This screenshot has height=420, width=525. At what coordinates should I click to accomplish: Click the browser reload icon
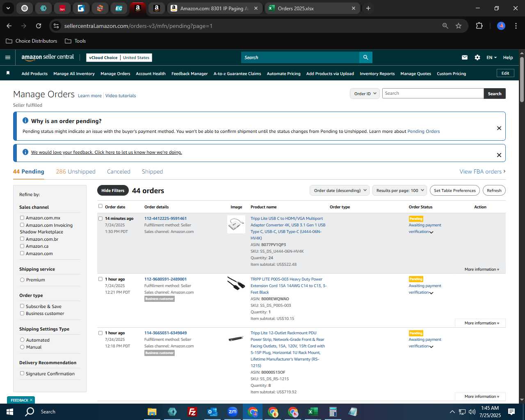[x=39, y=26]
